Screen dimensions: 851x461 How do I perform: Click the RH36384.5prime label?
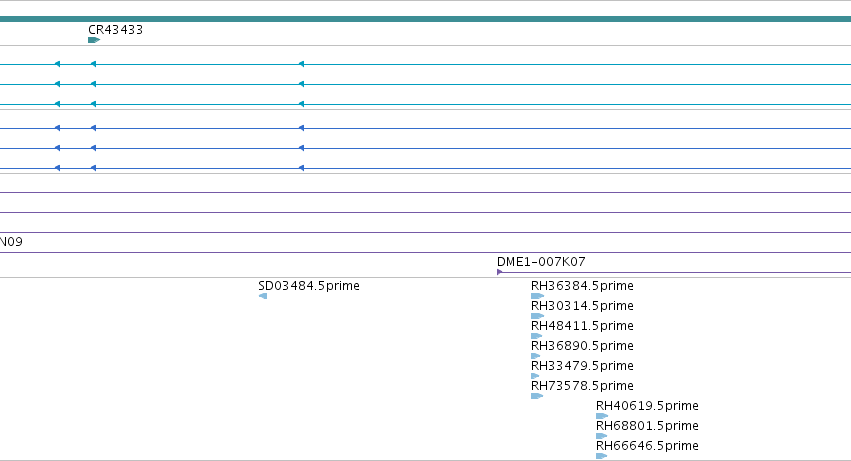[x=582, y=286]
